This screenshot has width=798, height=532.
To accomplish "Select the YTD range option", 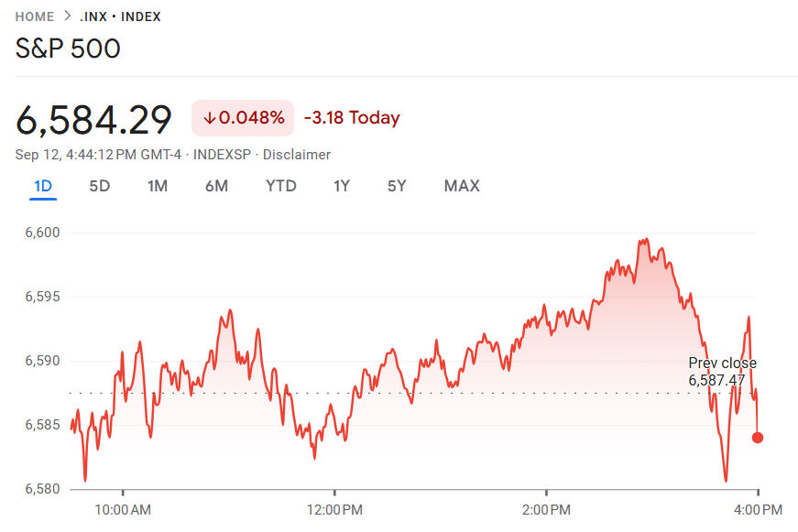I will (280, 185).
